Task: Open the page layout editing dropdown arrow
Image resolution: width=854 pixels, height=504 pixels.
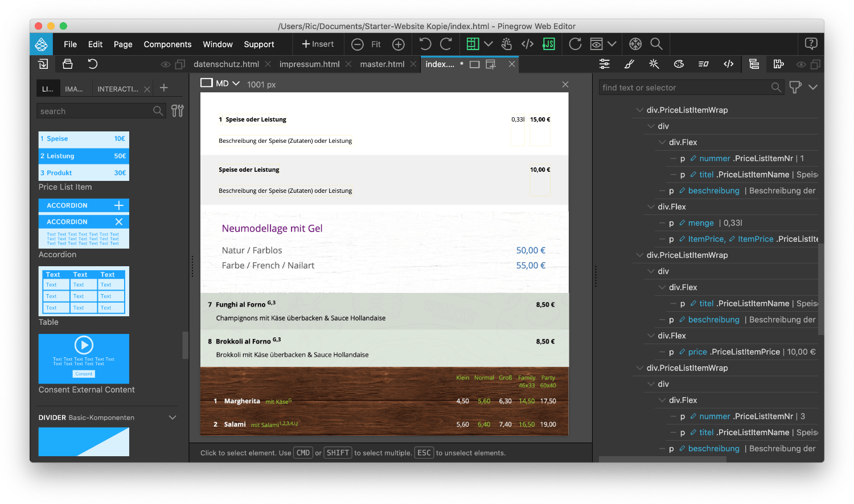Action: 488,44
